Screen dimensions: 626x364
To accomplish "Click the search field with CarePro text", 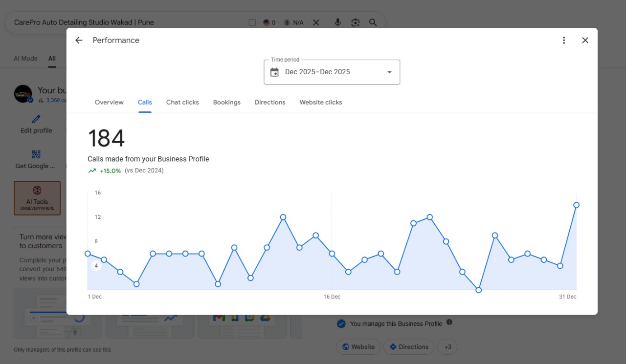I will 127,22.
